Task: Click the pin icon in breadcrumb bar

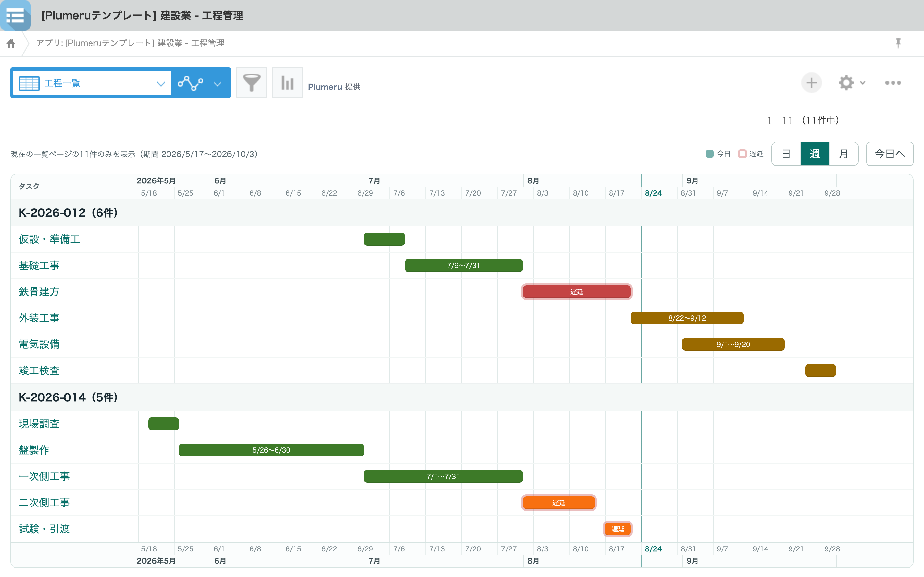Action: [898, 43]
